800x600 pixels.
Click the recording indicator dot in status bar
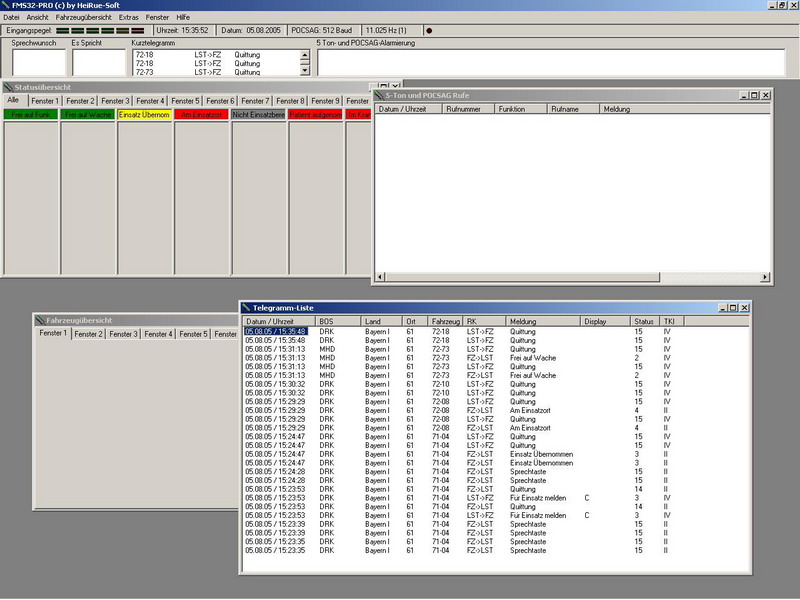pyautogui.click(x=429, y=30)
